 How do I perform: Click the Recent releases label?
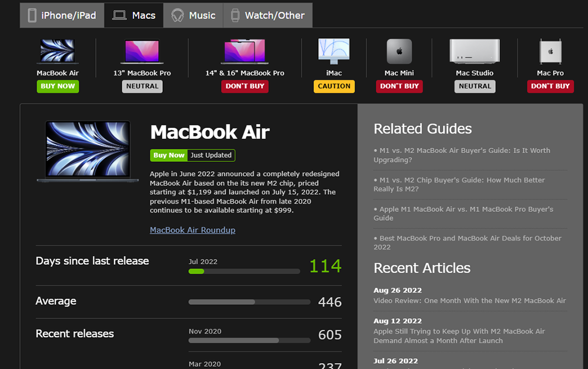75,334
